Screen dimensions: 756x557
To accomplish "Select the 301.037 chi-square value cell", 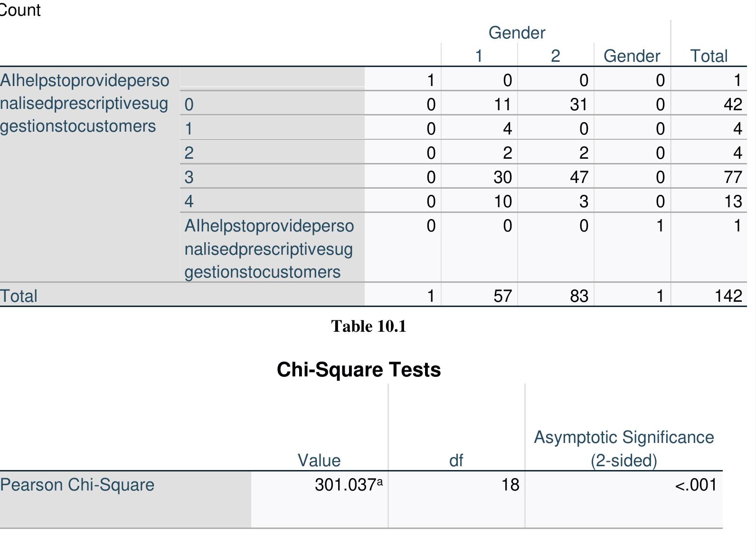I will pyautogui.click(x=348, y=485).
